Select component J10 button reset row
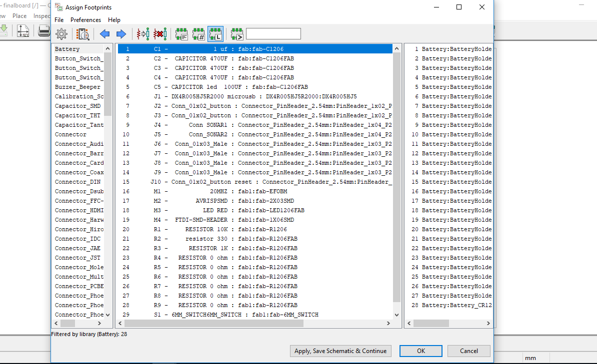 click(255, 182)
